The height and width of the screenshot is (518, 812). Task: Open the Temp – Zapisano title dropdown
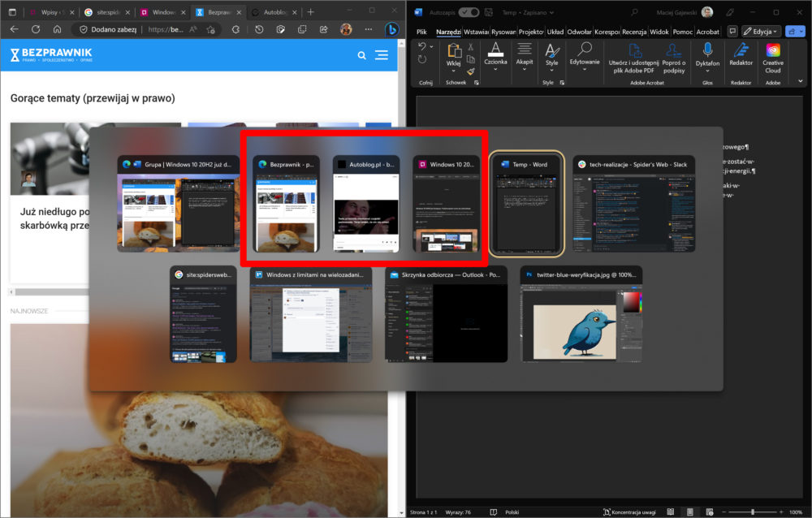pyautogui.click(x=528, y=12)
